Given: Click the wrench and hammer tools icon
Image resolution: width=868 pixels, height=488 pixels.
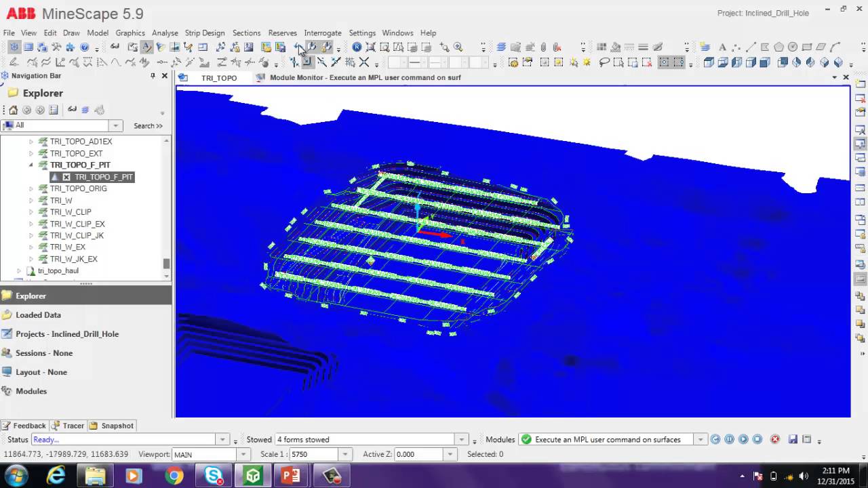Looking at the screenshot, I should click(x=56, y=47).
